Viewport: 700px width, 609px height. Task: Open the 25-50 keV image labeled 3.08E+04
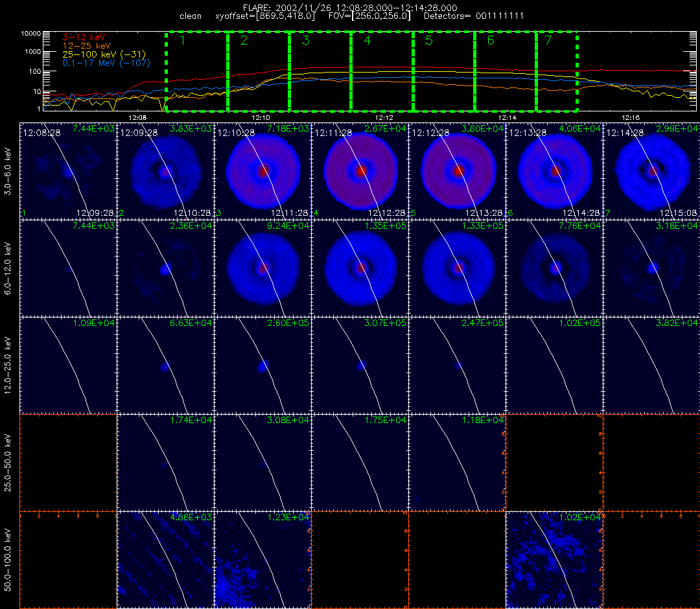pyautogui.click(x=263, y=463)
